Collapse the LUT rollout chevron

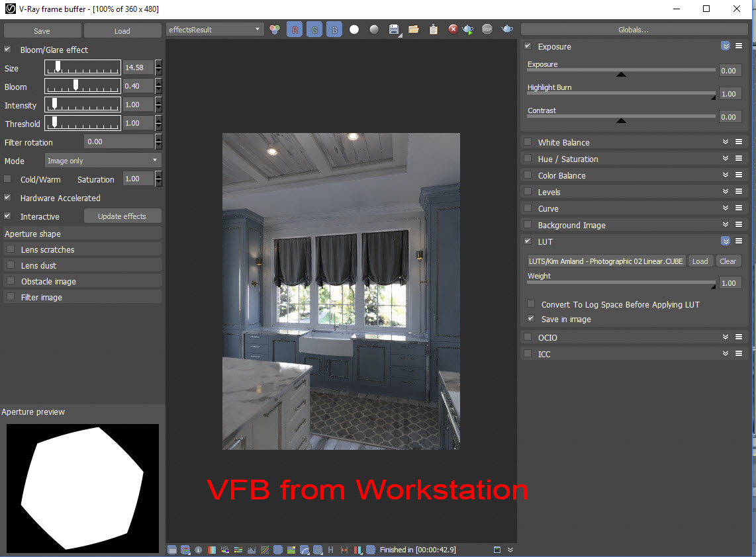tap(726, 241)
